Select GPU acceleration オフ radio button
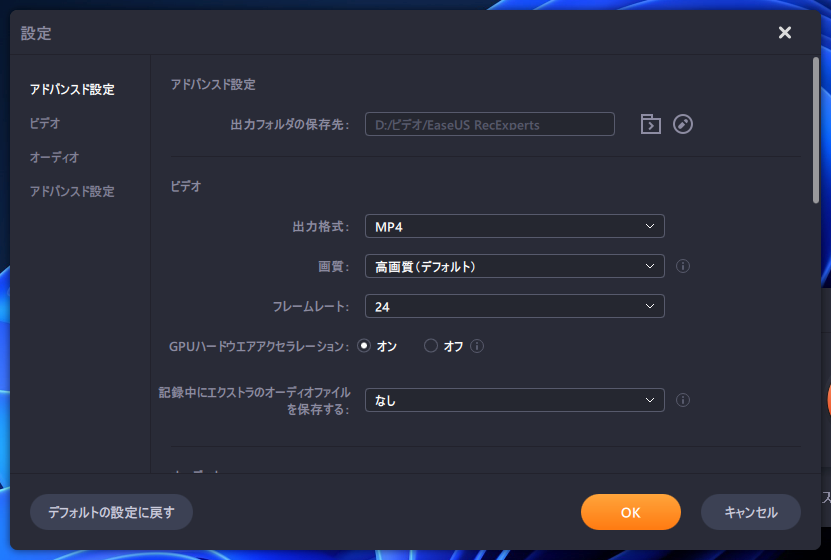 point(430,346)
